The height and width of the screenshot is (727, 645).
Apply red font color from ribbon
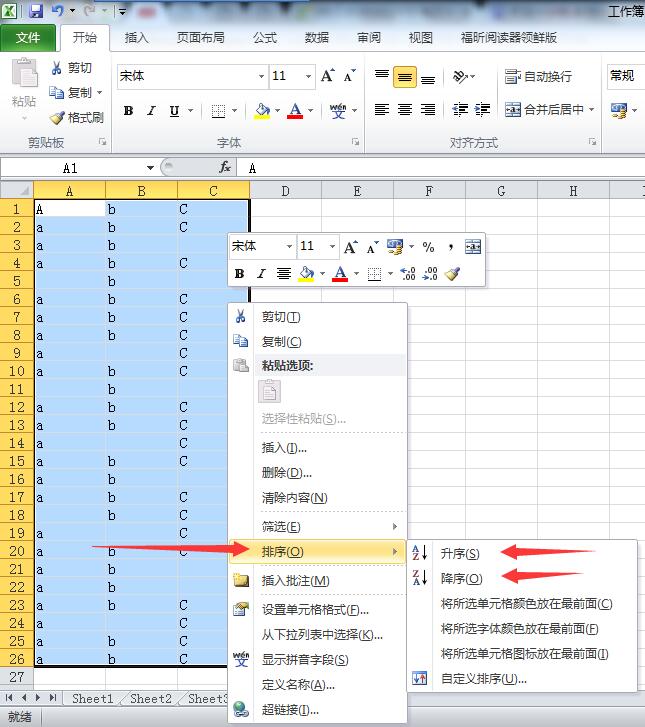point(295,111)
